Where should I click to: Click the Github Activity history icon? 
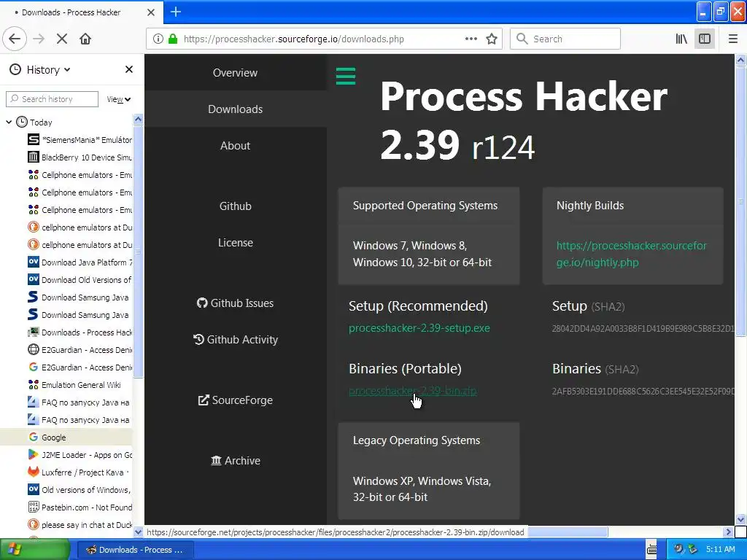(x=198, y=339)
